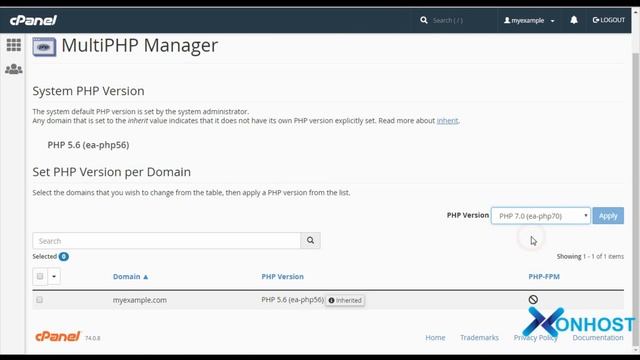Viewport: 640px width, 360px height.
Task: Sort table by PHP Version column header
Action: [282, 277]
